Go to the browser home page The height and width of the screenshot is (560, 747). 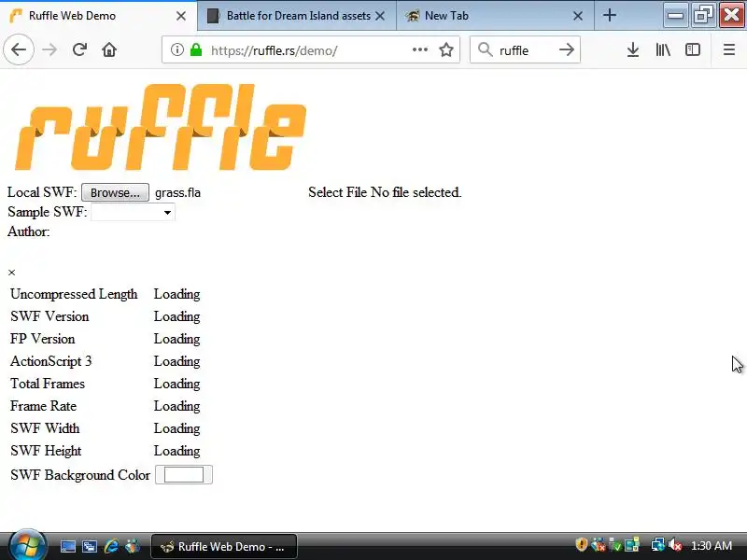[109, 49]
